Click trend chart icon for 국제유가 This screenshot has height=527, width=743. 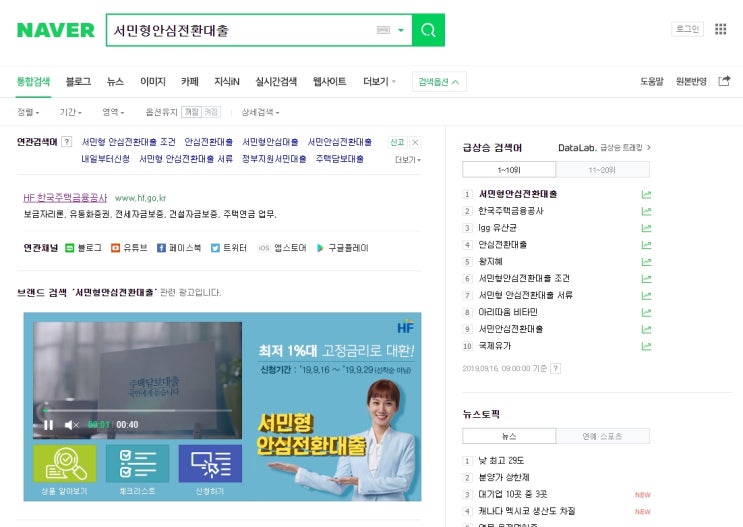(x=646, y=346)
